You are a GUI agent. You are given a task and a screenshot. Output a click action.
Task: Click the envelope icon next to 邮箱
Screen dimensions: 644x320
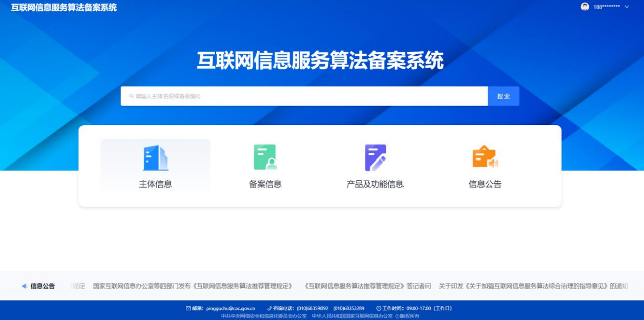(188, 308)
